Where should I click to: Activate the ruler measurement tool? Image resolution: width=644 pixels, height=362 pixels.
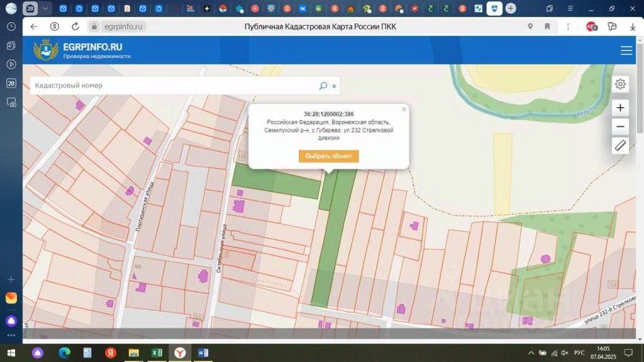620,146
